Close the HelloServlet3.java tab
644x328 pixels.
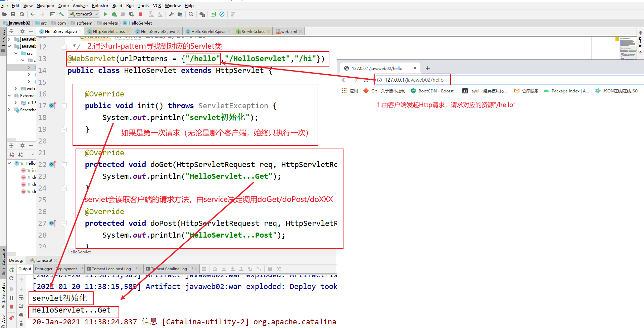pos(229,31)
